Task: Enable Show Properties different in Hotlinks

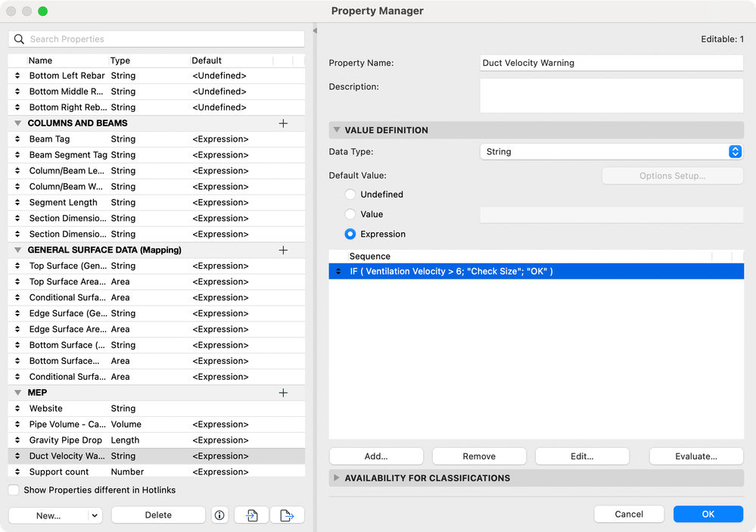Action: tap(14, 490)
